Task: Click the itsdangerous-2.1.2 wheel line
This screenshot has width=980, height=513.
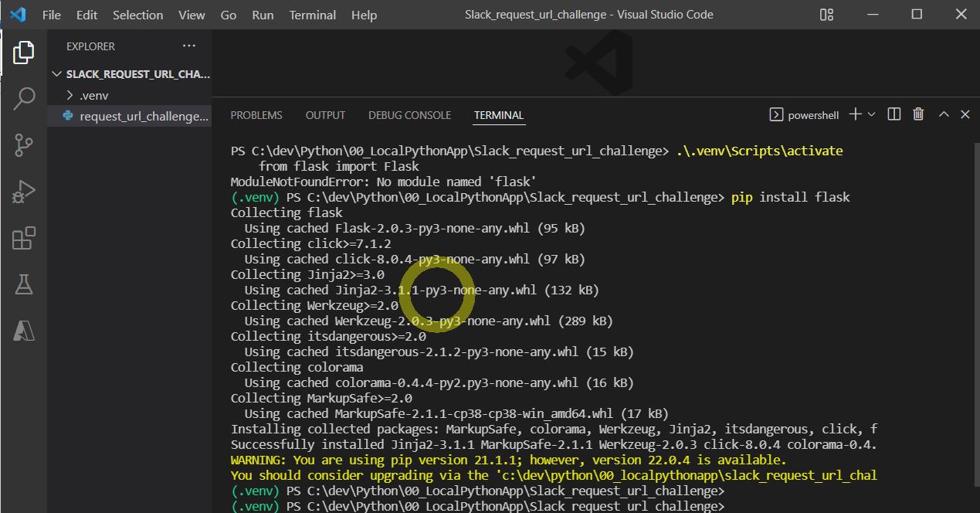Action: pos(439,352)
